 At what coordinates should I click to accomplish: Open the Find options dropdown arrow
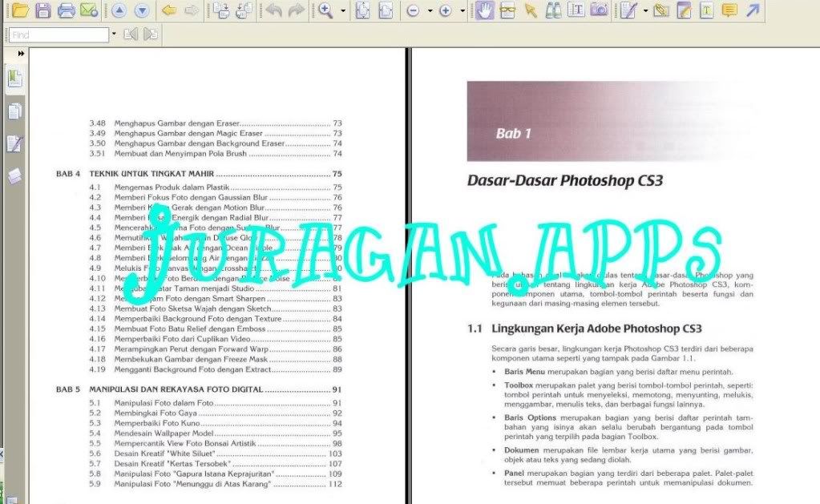[x=114, y=34]
